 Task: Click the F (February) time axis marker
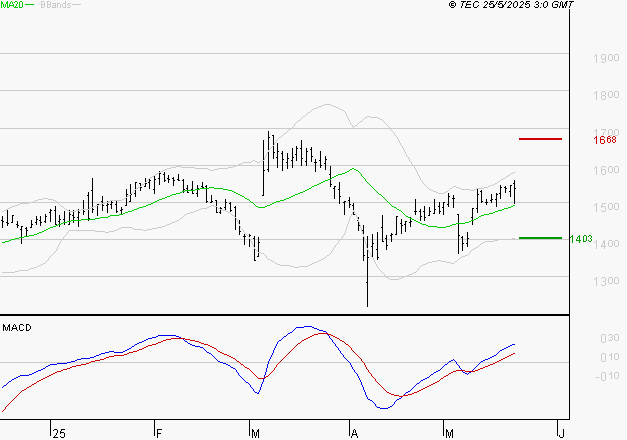click(158, 432)
